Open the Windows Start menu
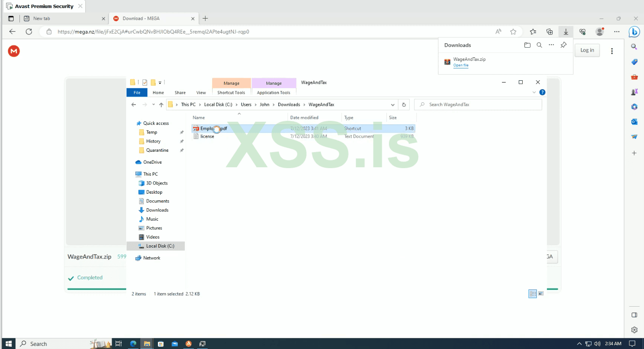Viewport: 644px width, 349px height. click(9, 344)
